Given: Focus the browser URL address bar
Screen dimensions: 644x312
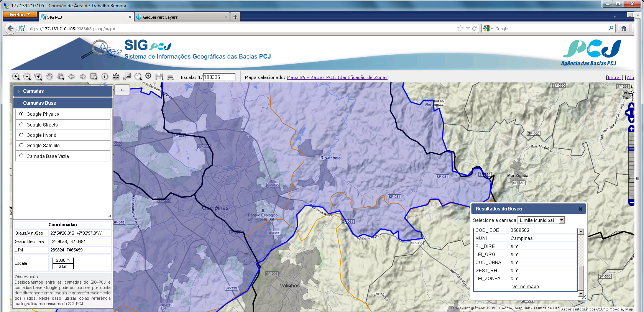Looking at the screenshot, I should pyautogui.click(x=242, y=28).
